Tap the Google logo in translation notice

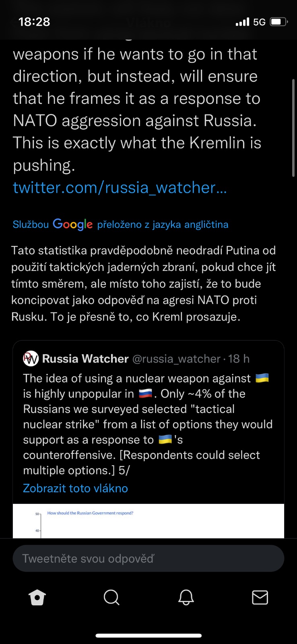72,224
